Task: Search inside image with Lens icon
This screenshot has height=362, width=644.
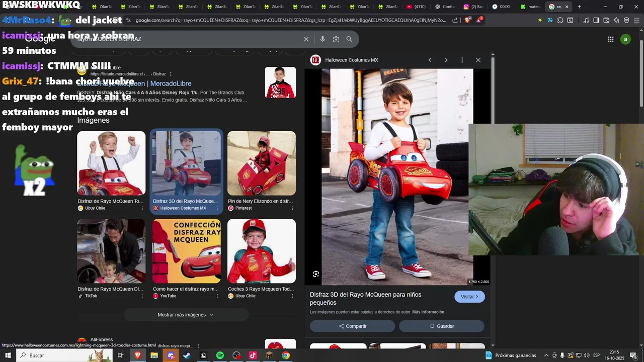Action: point(315,274)
